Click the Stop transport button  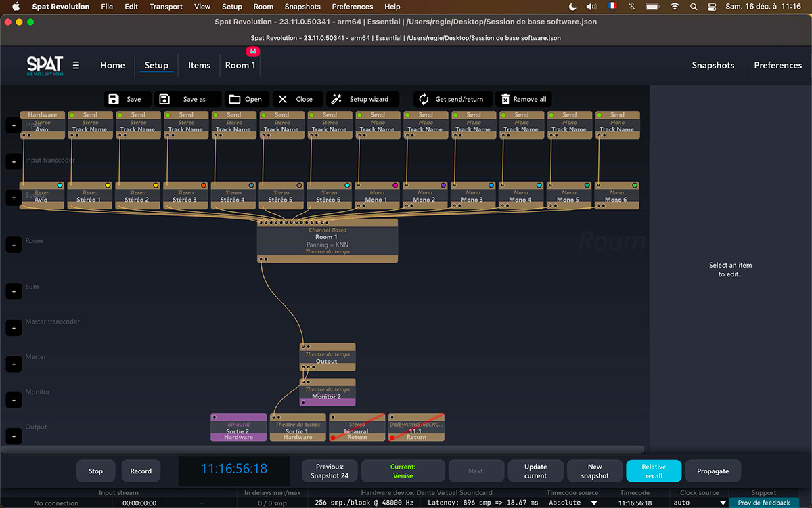click(95, 471)
